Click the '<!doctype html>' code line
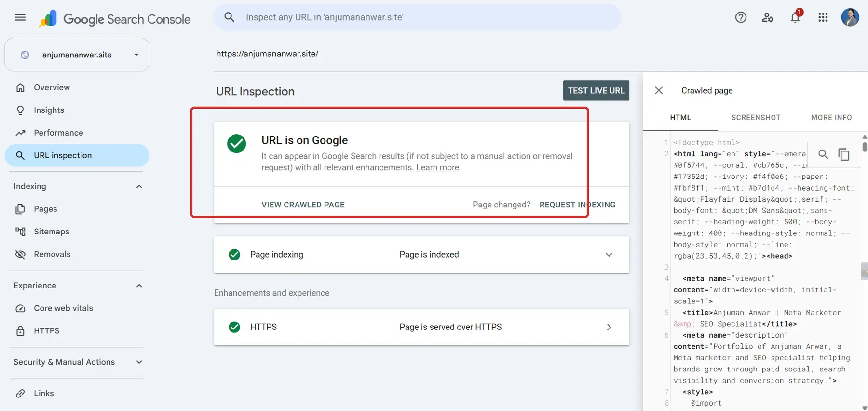Viewport: 868px width, 411px height. click(706, 142)
